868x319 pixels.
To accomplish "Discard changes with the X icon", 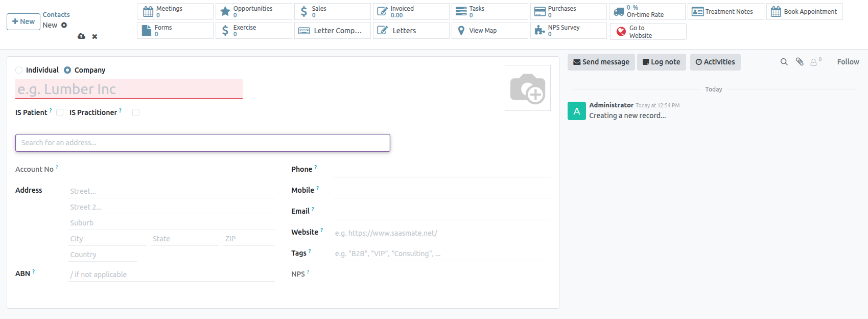I will [x=95, y=36].
